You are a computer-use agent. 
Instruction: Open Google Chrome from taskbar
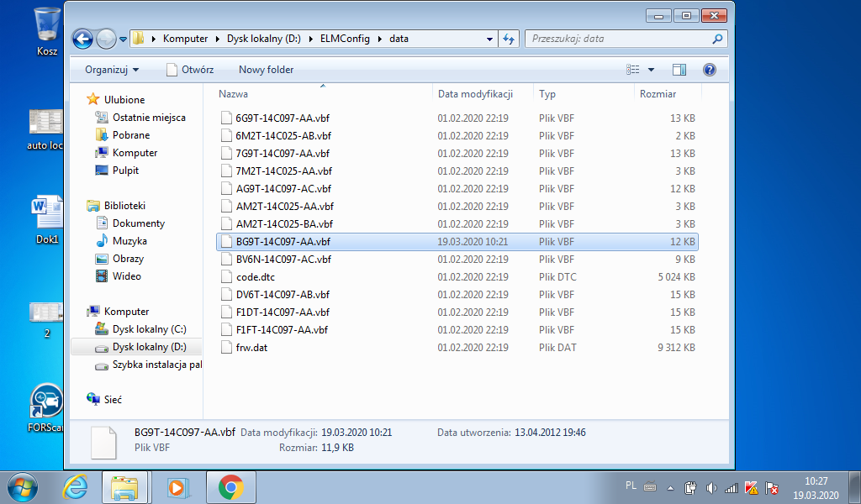pos(230,487)
